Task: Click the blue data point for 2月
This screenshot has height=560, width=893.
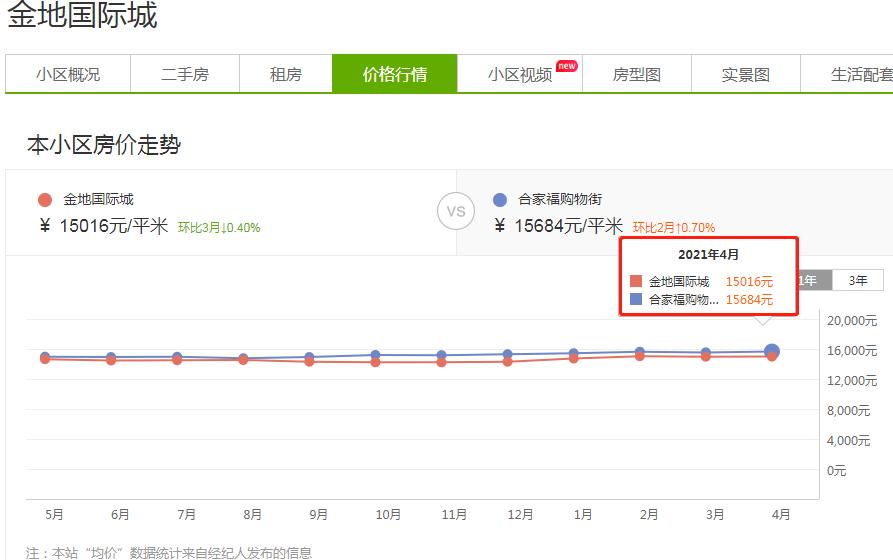Action: (x=640, y=351)
